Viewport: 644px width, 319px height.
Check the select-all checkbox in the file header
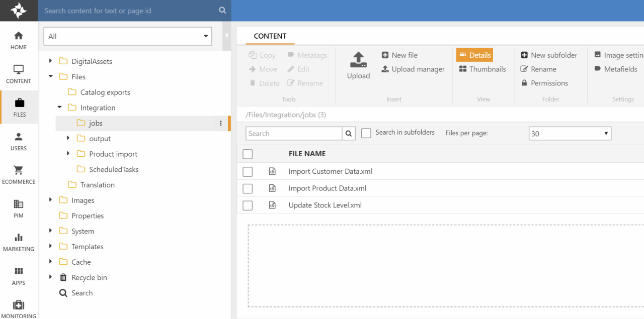248,154
